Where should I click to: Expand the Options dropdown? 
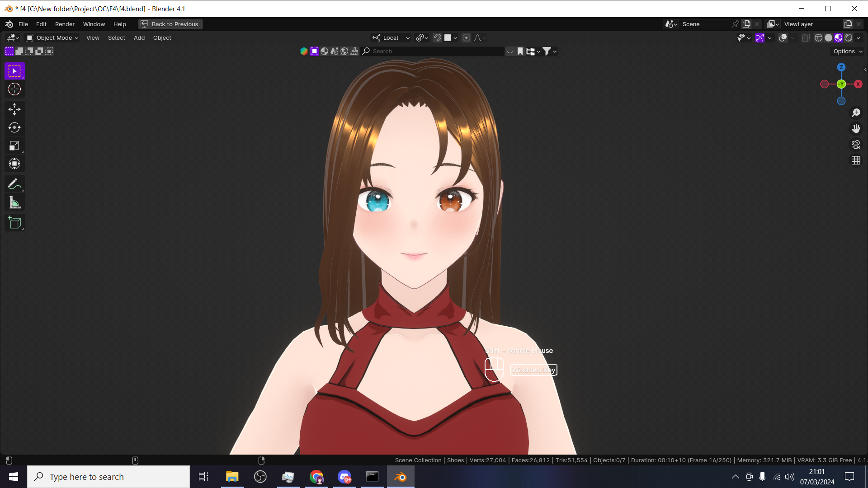tap(848, 52)
